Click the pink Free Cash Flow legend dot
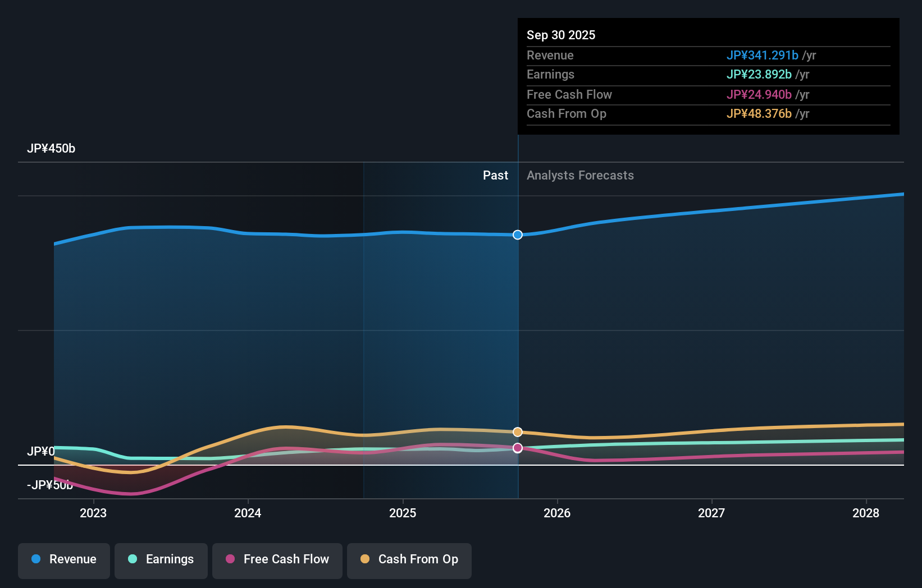 231,559
